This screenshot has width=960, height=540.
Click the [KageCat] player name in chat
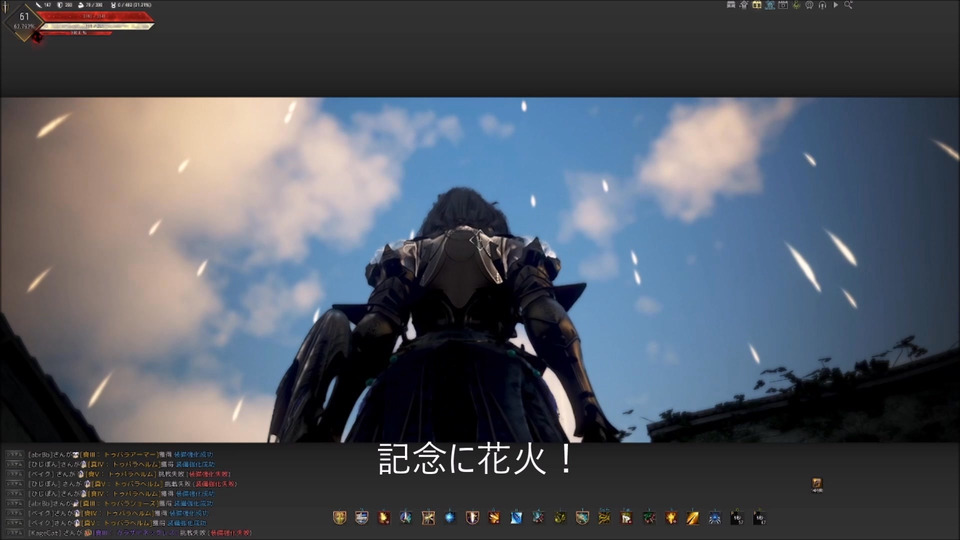coord(45,533)
